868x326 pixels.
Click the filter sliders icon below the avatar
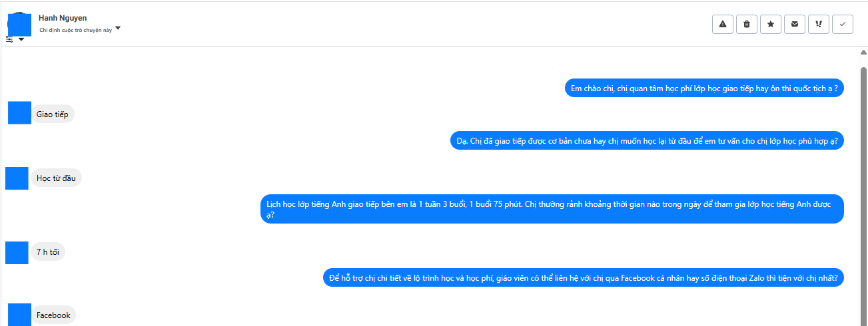9,39
